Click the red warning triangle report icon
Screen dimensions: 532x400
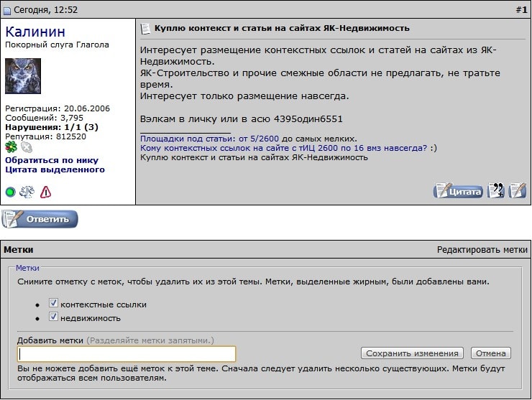[45, 192]
